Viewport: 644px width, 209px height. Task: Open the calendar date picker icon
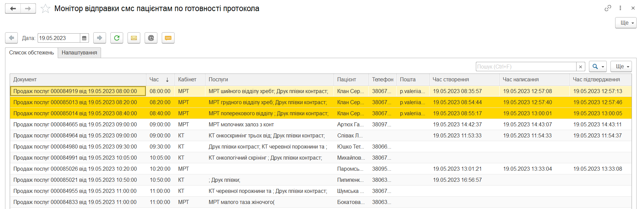(x=84, y=38)
